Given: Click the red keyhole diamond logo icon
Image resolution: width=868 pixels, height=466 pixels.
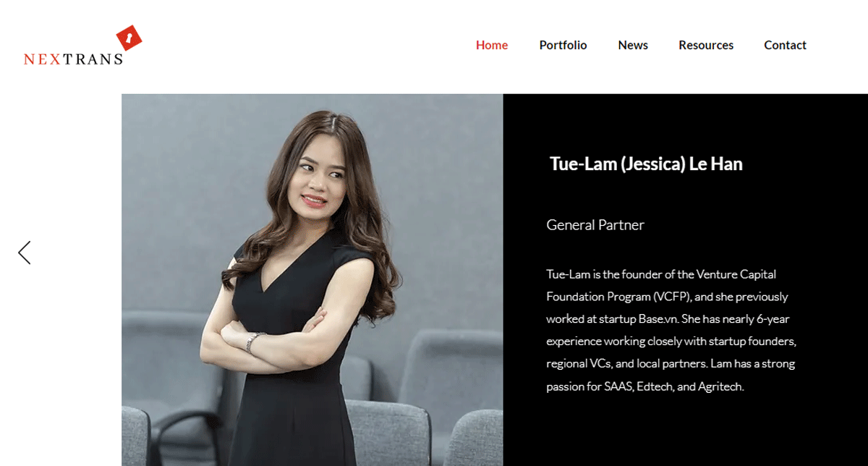Looking at the screenshot, I should tap(129, 38).
